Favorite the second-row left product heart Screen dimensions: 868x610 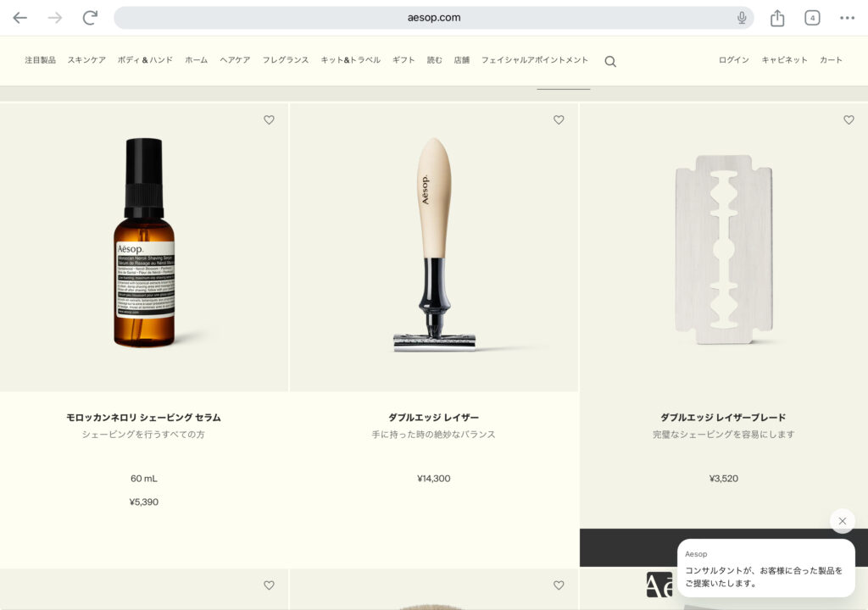(269, 585)
